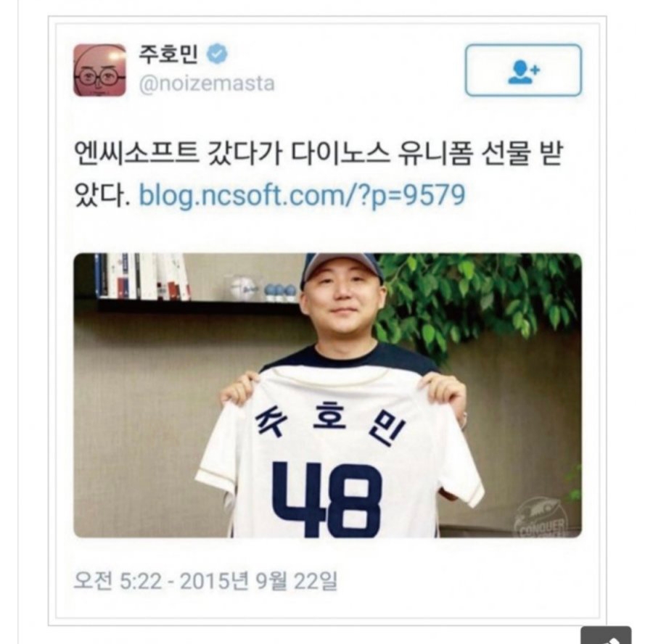This screenshot has width=653, height=644.
Task: Follow the account with the add-person button
Action: coord(523,70)
